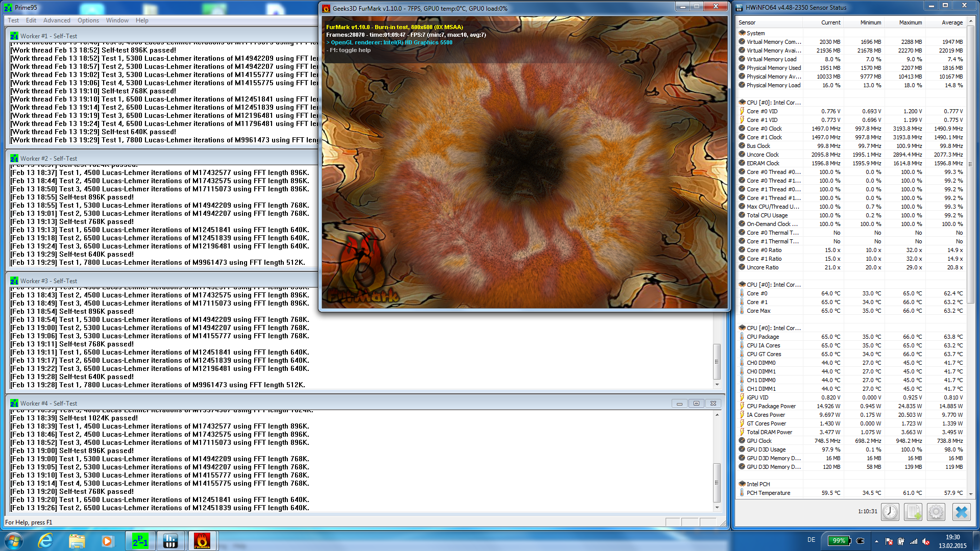The image size is (980, 551).
Task: Select the PCH Temperature row
Action: coord(851,493)
